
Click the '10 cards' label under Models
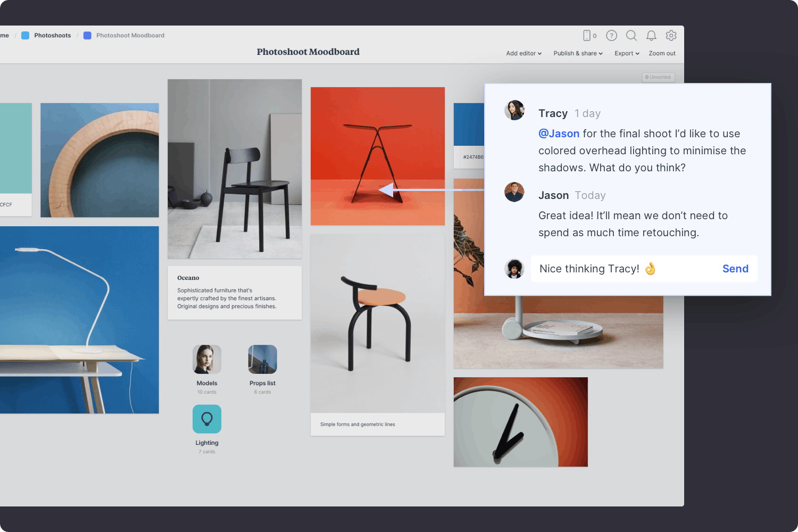pos(207,392)
